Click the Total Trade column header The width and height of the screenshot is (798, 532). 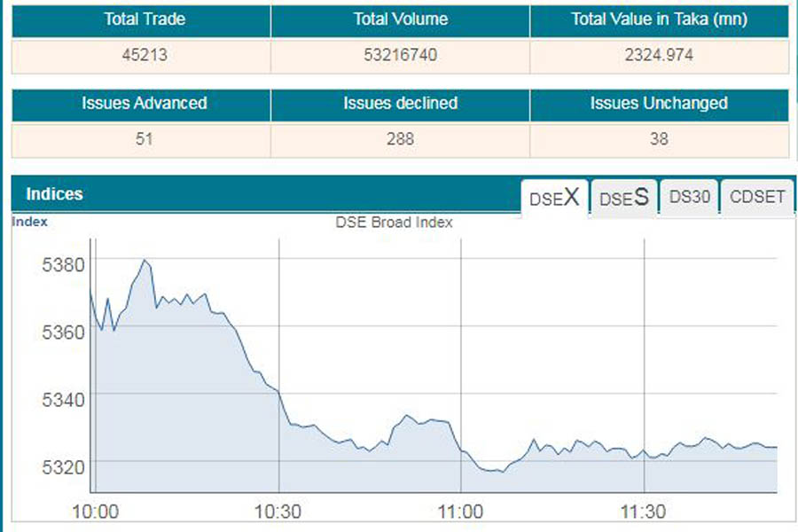[x=141, y=20]
